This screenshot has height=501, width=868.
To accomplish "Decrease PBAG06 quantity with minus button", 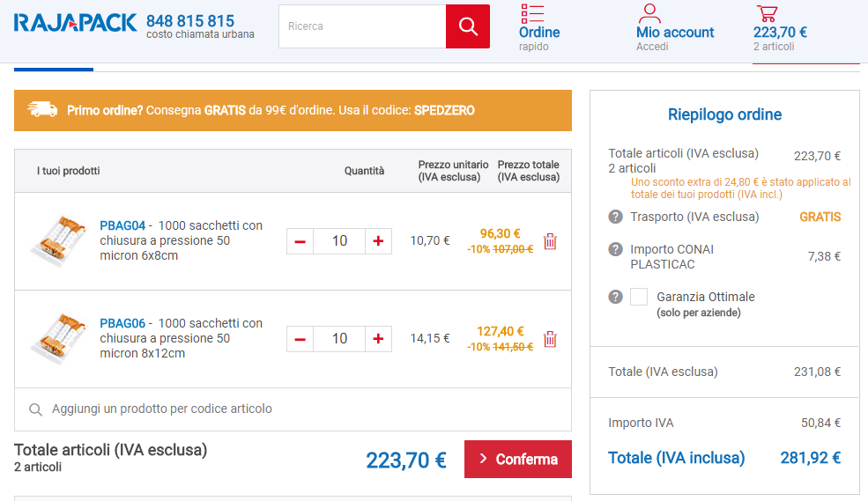I will [300, 339].
